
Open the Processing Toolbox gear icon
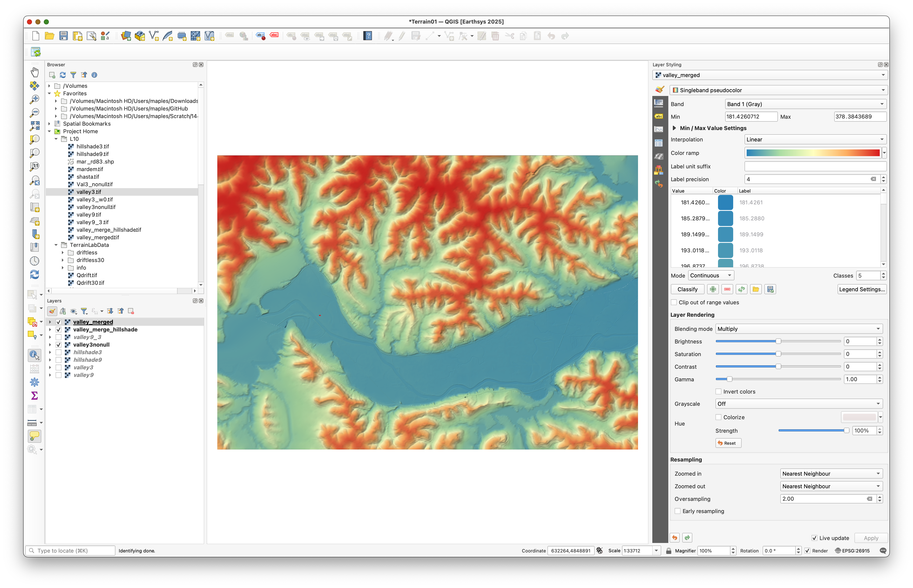point(34,382)
